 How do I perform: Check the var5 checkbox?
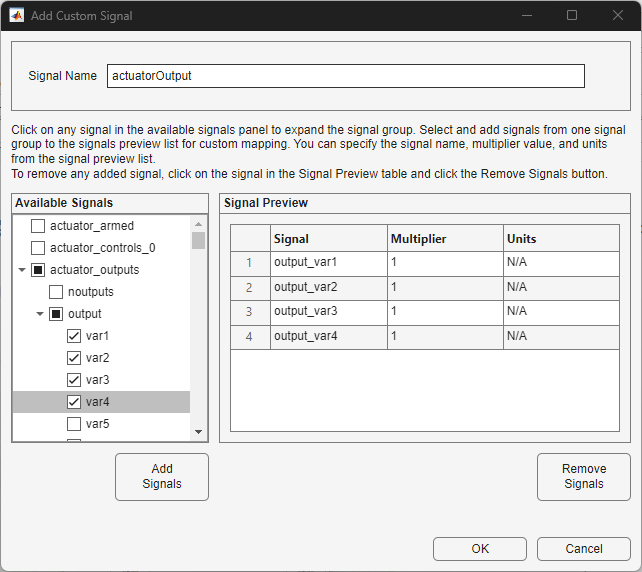pyautogui.click(x=74, y=424)
